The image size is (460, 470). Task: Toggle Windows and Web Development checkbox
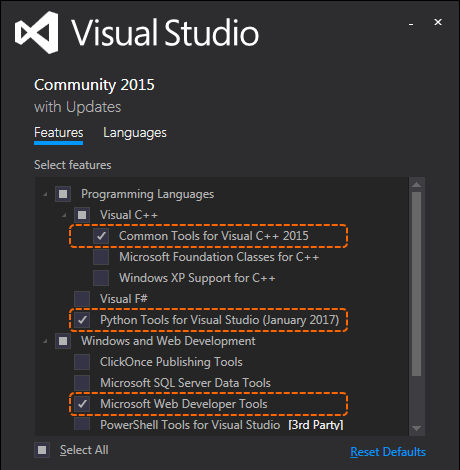pos(63,341)
